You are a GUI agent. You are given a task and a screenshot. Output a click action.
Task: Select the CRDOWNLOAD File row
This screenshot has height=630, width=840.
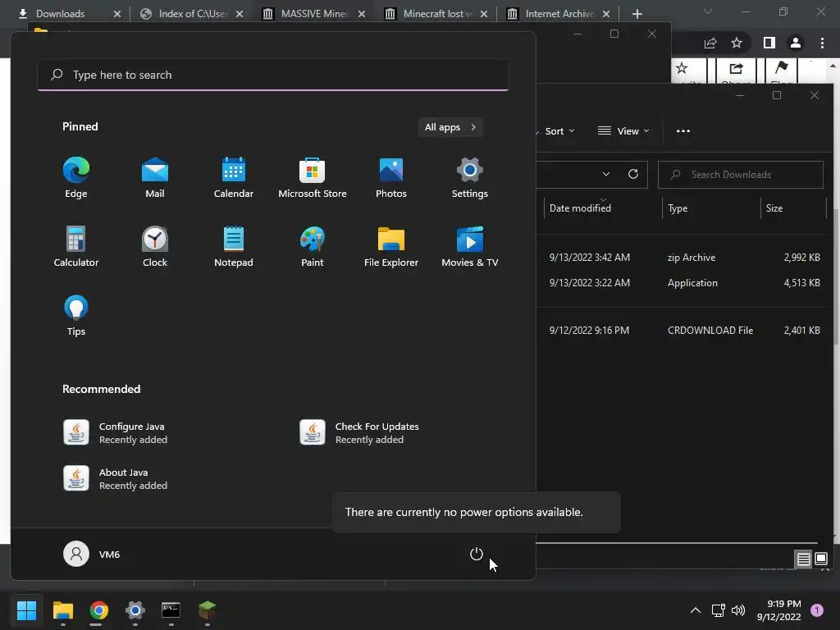coord(682,331)
